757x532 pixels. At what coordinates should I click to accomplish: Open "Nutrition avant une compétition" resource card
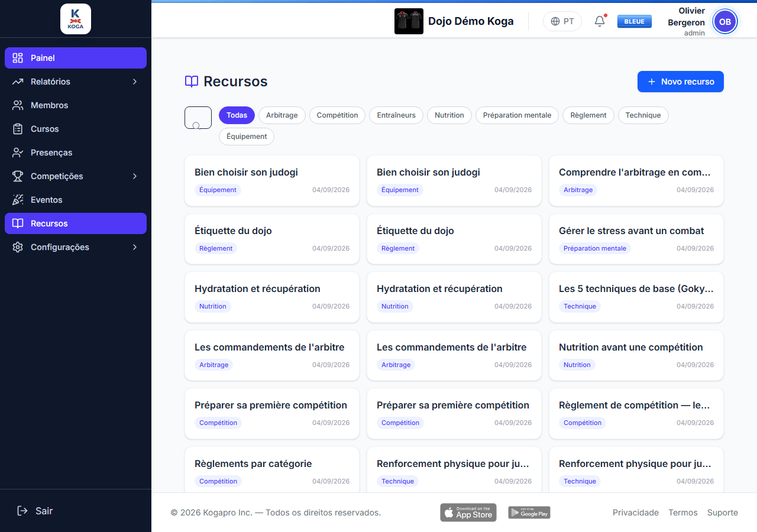coord(636,355)
